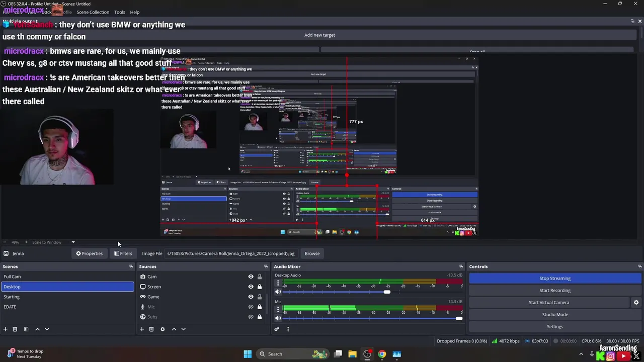Move source down with the Sources down arrow
This screenshot has width=644, height=362.
coord(183,329)
